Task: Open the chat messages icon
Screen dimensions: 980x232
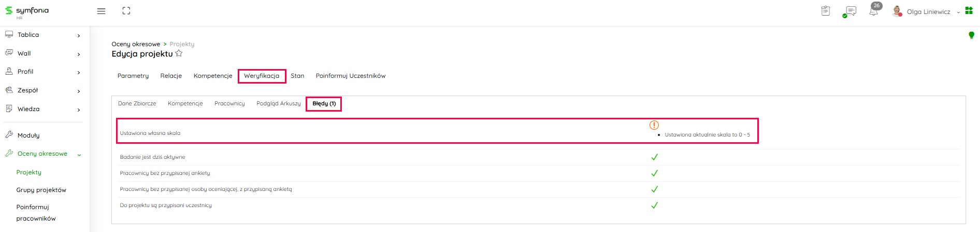Action: click(x=850, y=11)
